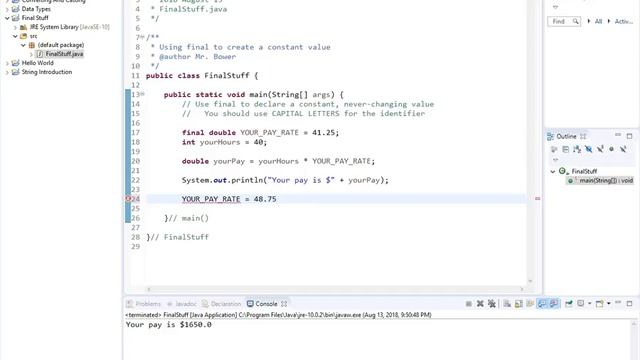640x360 pixels.
Task: Expand FinalStuff.java node
Action: [31, 54]
